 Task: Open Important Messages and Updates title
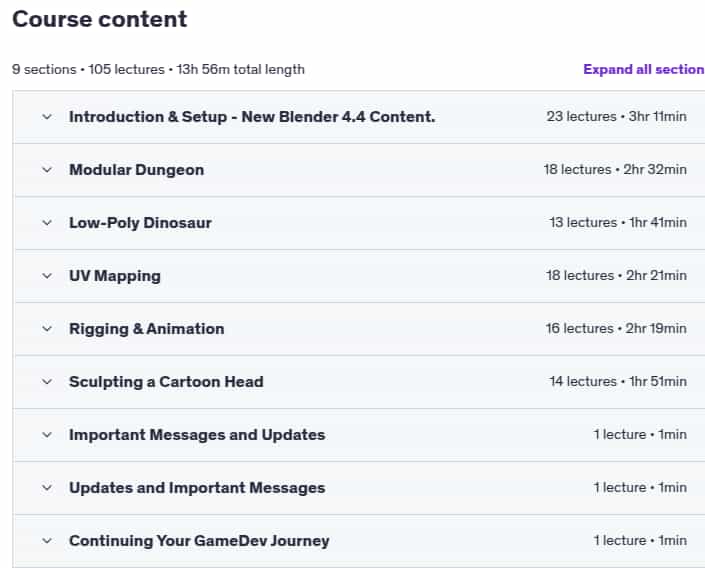[x=197, y=435]
